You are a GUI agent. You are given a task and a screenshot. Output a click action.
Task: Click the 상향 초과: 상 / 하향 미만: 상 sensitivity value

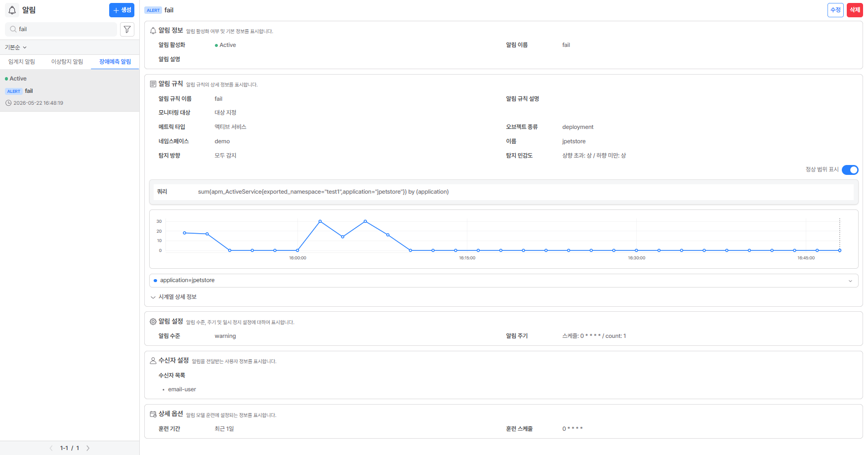tap(594, 156)
